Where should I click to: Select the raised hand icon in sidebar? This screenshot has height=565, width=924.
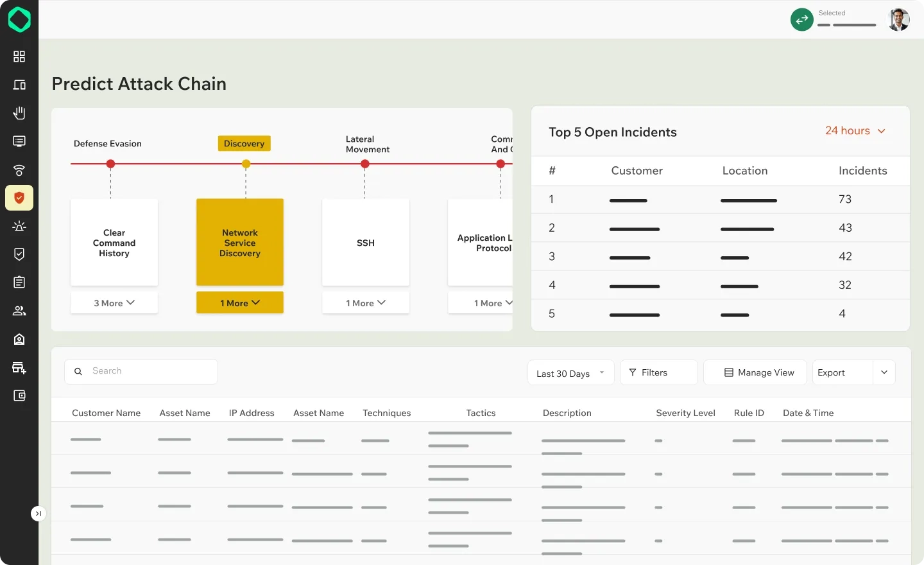(x=19, y=113)
